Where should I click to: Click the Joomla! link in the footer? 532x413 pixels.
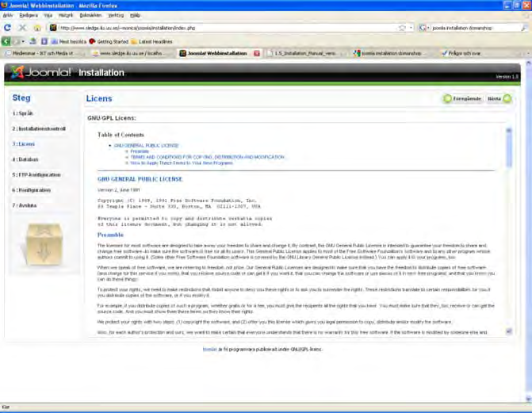[x=209, y=350]
